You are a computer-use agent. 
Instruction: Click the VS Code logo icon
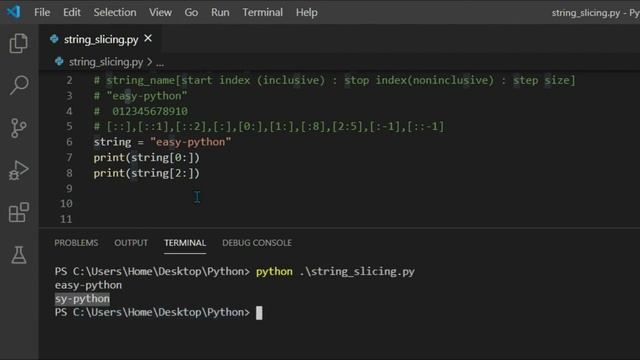(13, 11)
